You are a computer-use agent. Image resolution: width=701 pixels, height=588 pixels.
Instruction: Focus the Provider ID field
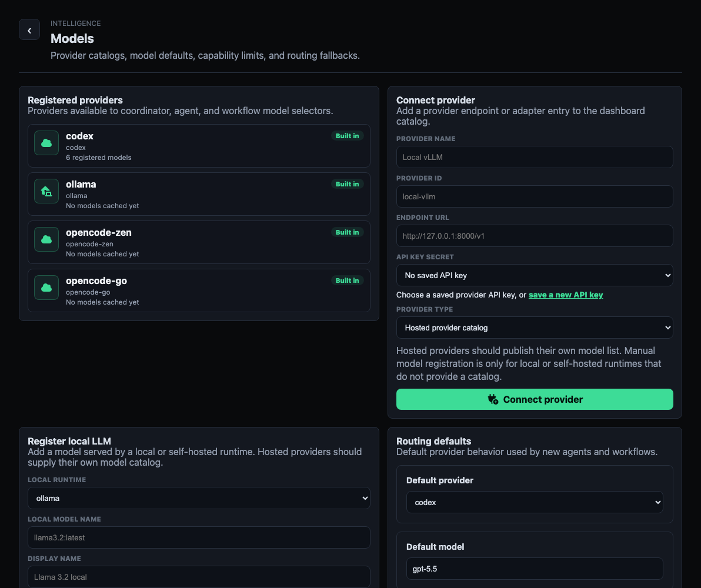click(535, 197)
